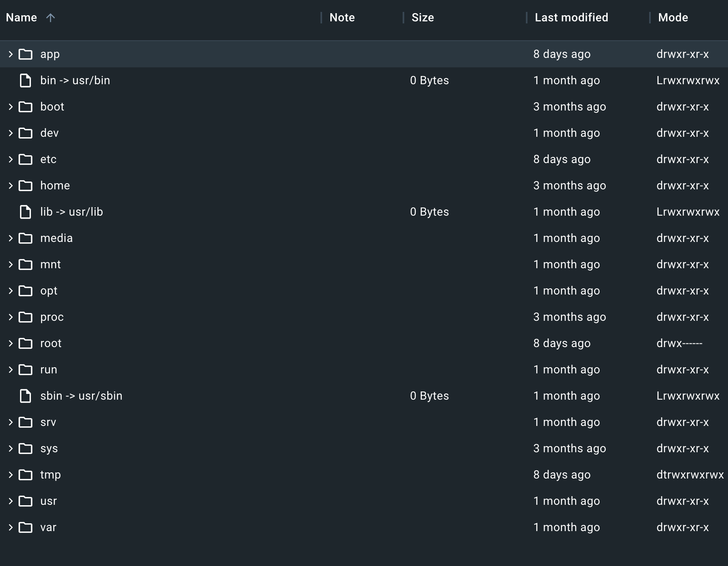Expand the usr folder chevron
This screenshot has width=728, height=566.
point(11,501)
